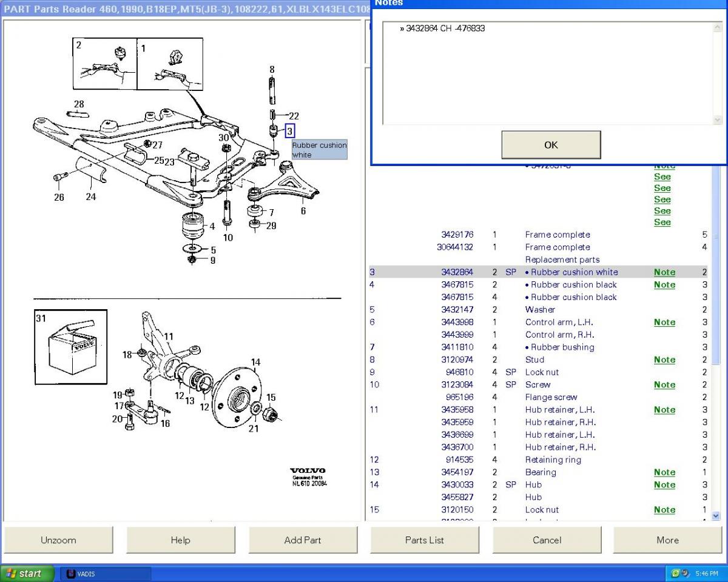Click the Volvo parts box thumbnail 31
The height and width of the screenshot is (582, 728).
click(x=71, y=347)
